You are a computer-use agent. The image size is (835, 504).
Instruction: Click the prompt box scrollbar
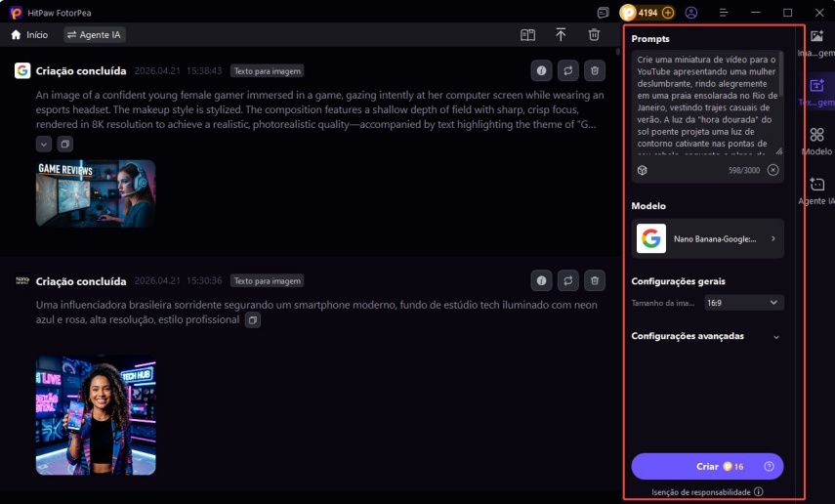781,72
